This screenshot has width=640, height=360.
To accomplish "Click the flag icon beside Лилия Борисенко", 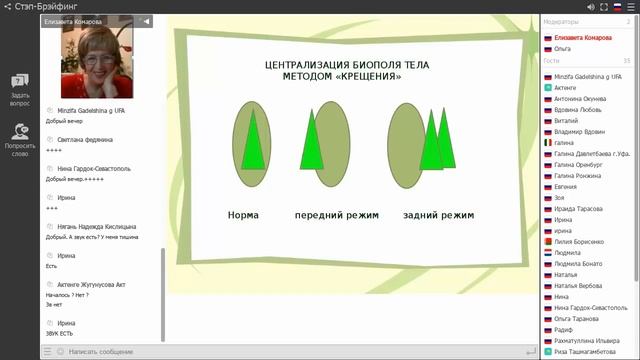I will click(548, 242).
